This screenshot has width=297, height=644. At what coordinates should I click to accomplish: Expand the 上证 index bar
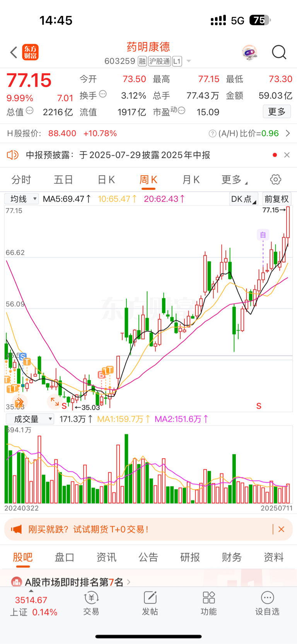click(x=34, y=606)
